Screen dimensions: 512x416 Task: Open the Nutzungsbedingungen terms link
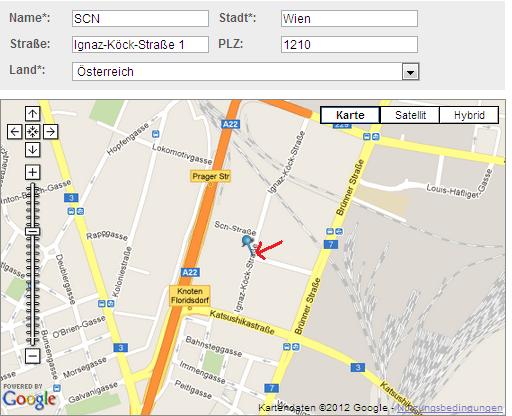[450, 408]
